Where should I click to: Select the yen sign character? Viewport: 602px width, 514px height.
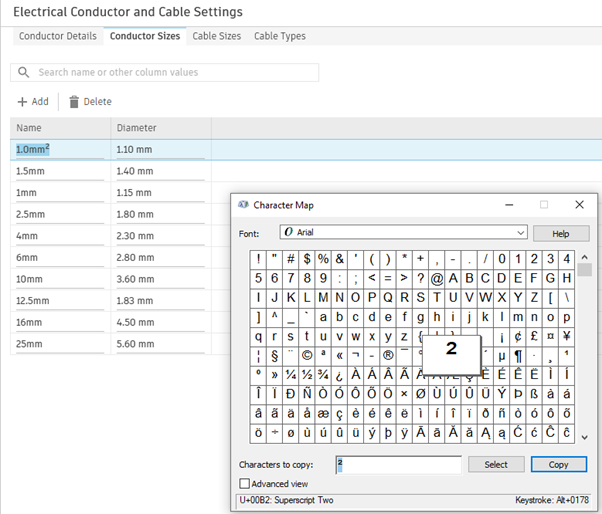pyautogui.click(x=567, y=336)
